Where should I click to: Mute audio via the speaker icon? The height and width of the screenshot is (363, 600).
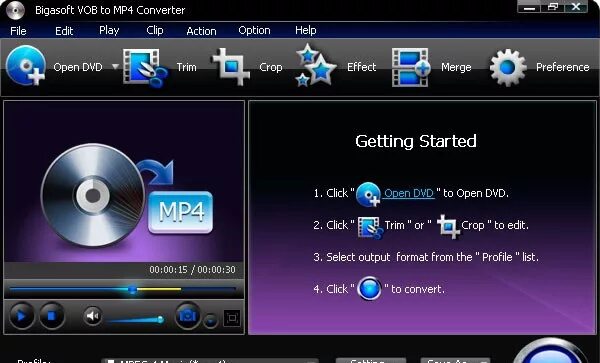click(x=93, y=316)
